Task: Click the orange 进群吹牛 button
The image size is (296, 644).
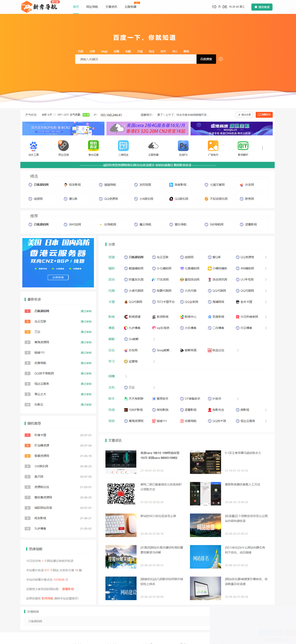Action: pos(264,115)
